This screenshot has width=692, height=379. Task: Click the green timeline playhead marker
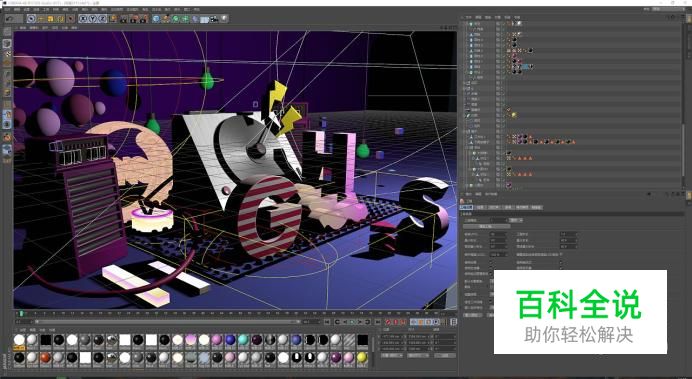(21, 313)
